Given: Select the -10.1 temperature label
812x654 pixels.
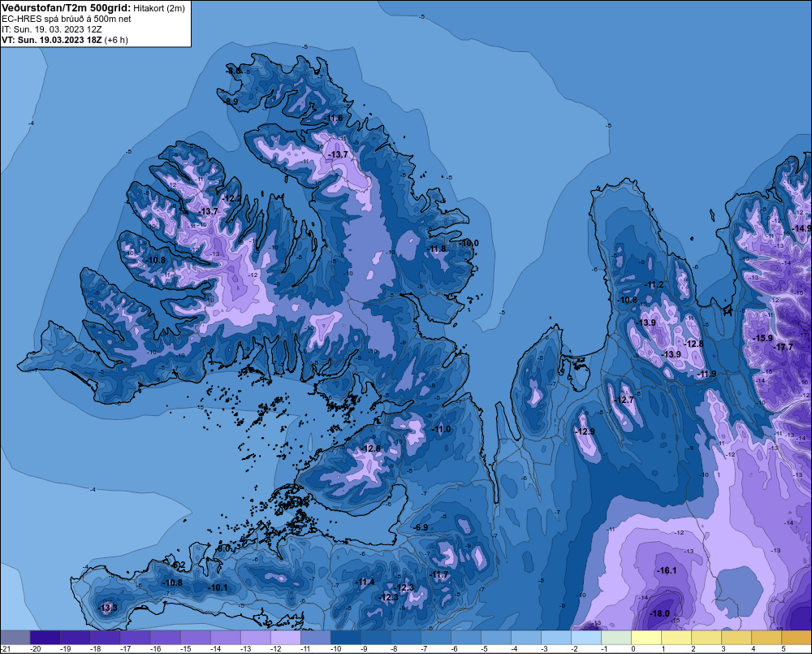Looking at the screenshot, I should coord(218,587).
